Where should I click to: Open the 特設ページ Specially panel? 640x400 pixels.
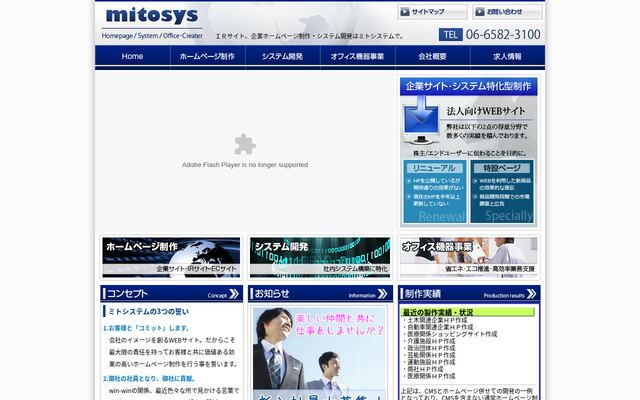coord(502,191)
